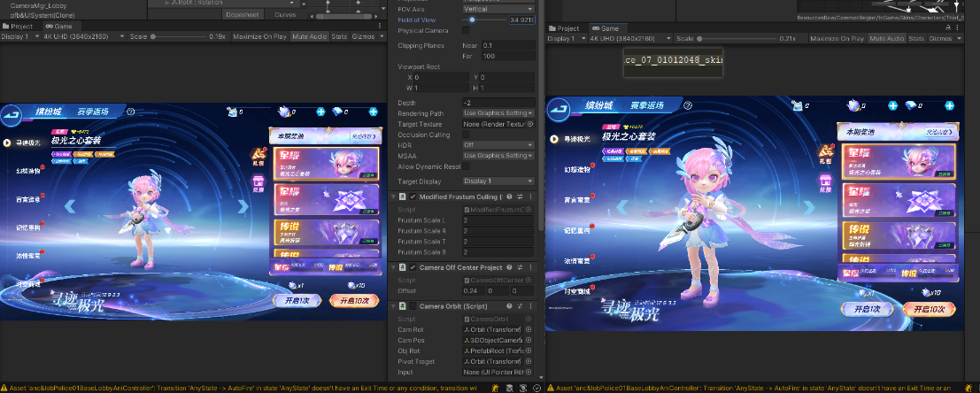
Task: Click Stats button in right Game view
Action: [x=917, y=39]
